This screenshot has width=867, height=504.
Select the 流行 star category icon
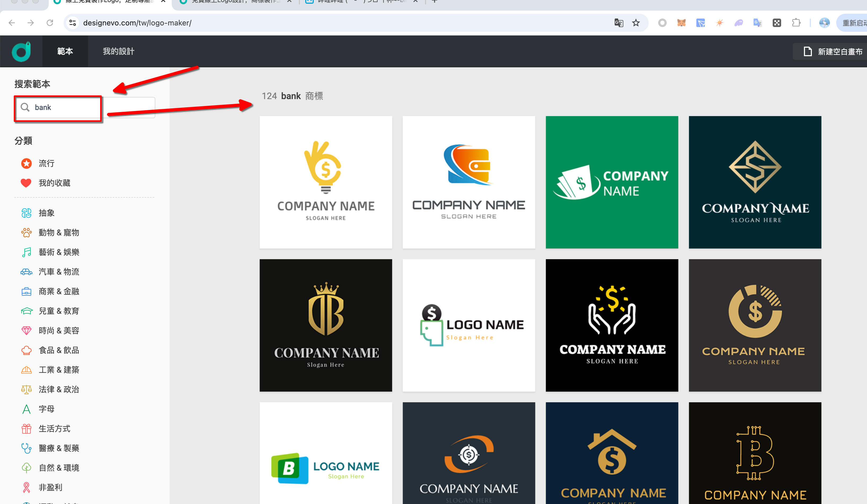(26, 163)
